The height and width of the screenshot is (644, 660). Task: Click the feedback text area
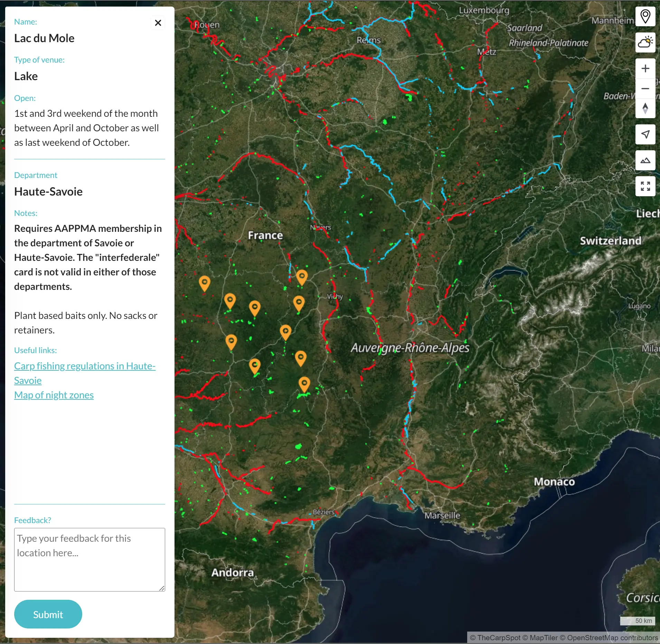[x=89, y=559]
